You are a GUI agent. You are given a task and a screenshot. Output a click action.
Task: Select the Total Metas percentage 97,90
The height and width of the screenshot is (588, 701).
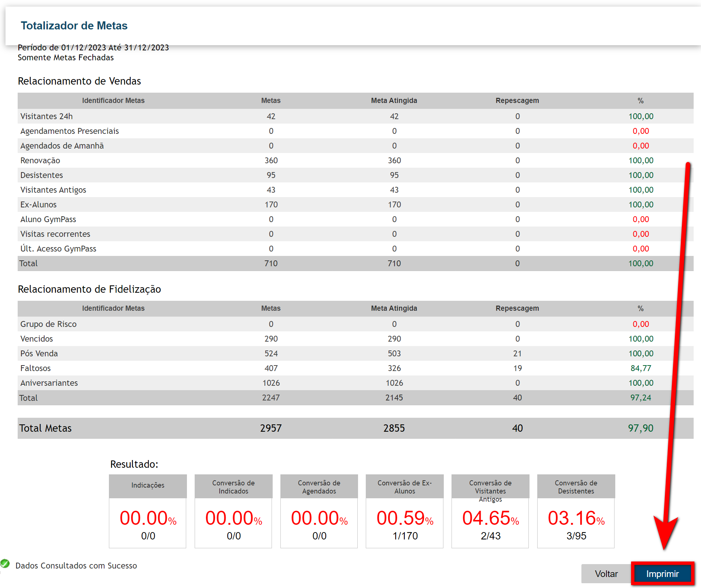point(640,428)
